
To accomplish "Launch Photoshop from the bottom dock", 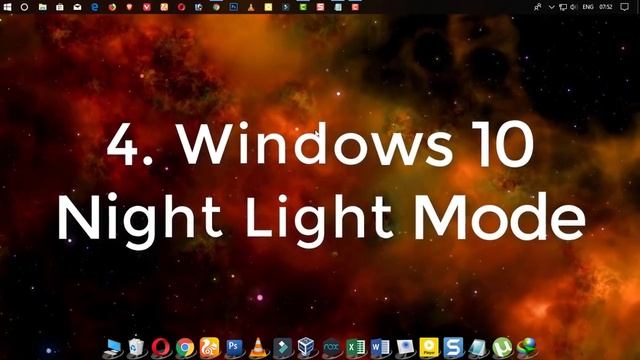I will click(234, 348).
